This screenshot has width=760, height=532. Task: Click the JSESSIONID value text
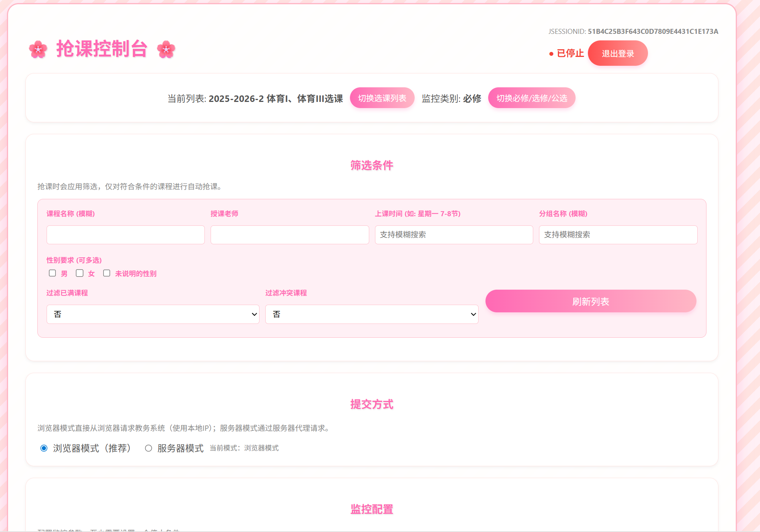[652, 31]
